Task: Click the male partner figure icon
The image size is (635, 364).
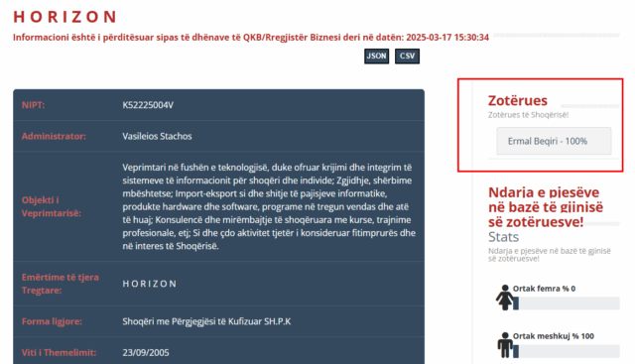Action: [505, 345]
